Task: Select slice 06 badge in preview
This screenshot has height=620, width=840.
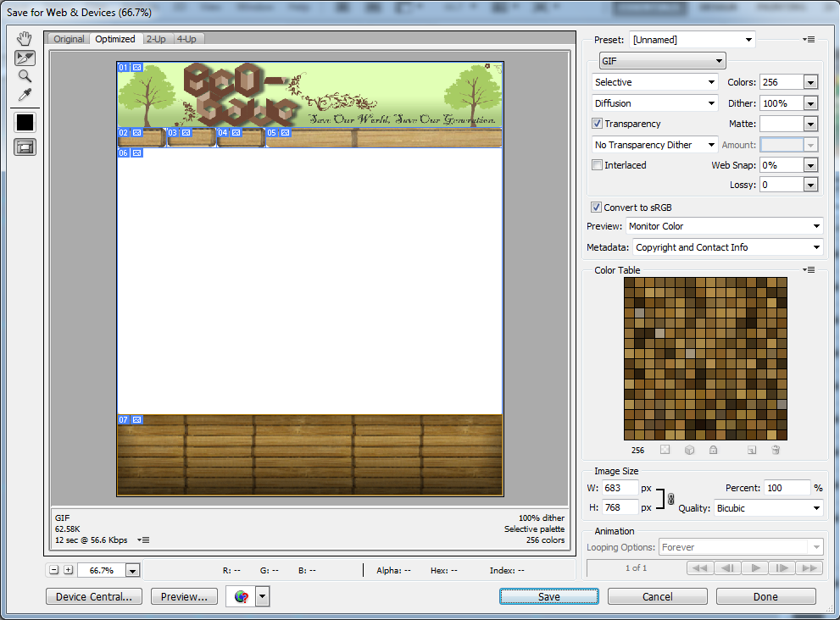Action: (x=131, y=153)
